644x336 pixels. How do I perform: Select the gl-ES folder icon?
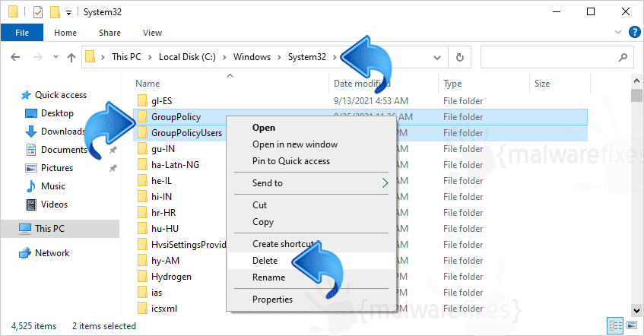(142, 100)
